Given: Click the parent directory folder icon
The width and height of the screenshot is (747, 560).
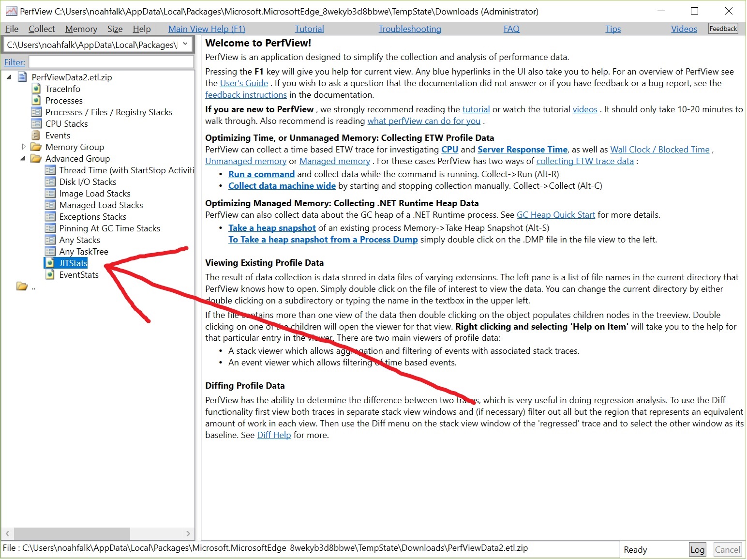Looking at the screenshot, I should point(22,286).
